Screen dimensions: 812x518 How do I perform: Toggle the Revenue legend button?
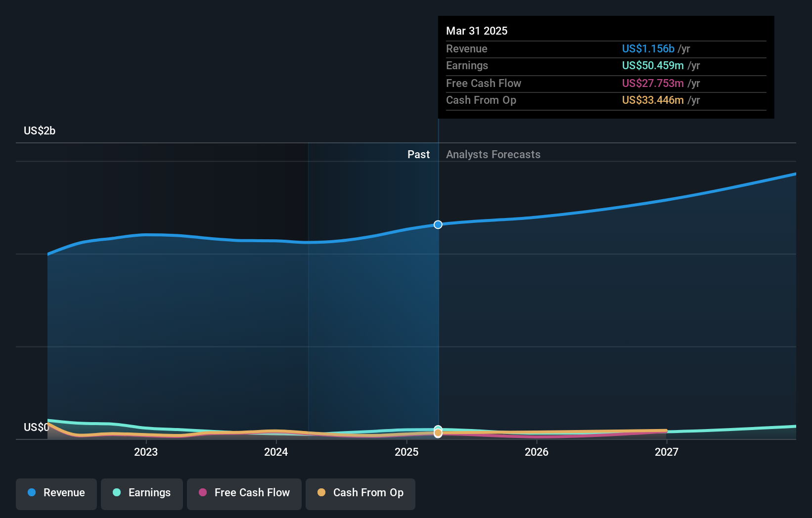click(x=56, y=494)
